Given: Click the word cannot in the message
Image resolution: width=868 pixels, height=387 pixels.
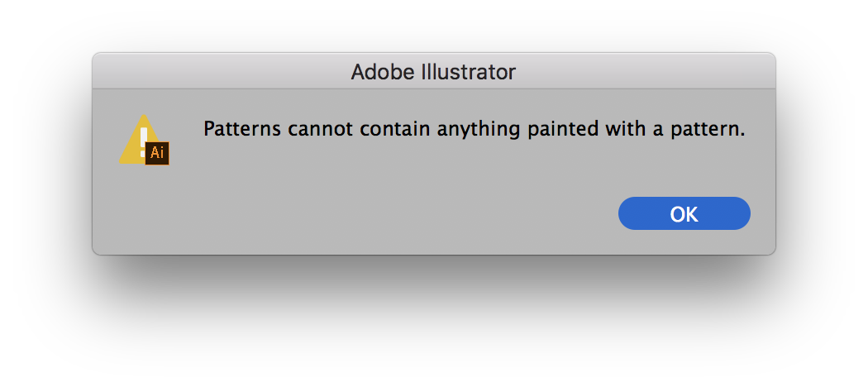Looking at the screenshot, I should 321,129.
